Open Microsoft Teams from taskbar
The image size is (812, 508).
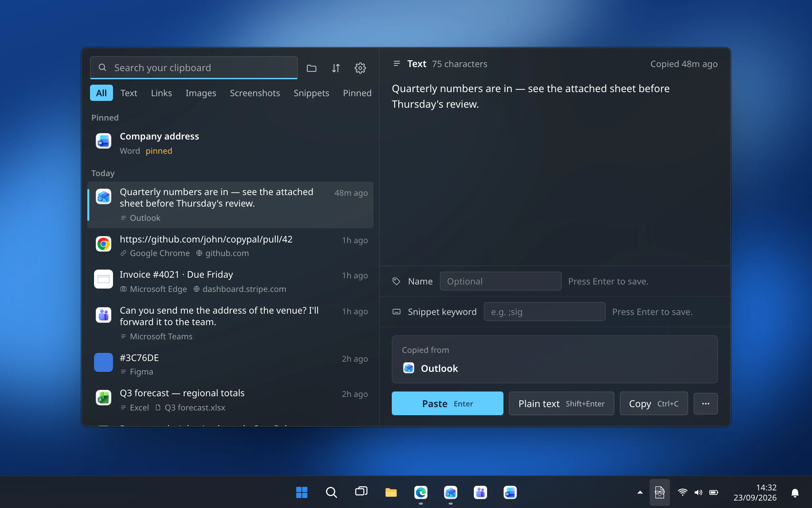point(480,492)
